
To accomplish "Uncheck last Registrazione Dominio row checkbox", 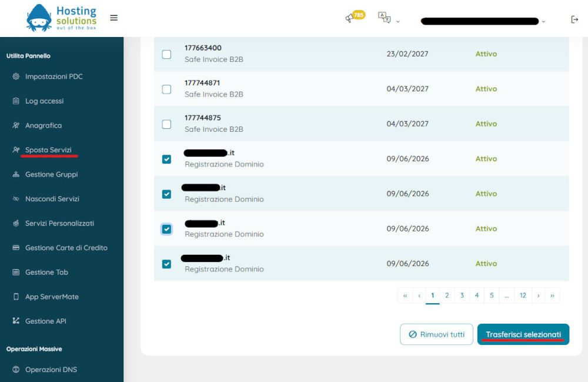I will (166, 264).
